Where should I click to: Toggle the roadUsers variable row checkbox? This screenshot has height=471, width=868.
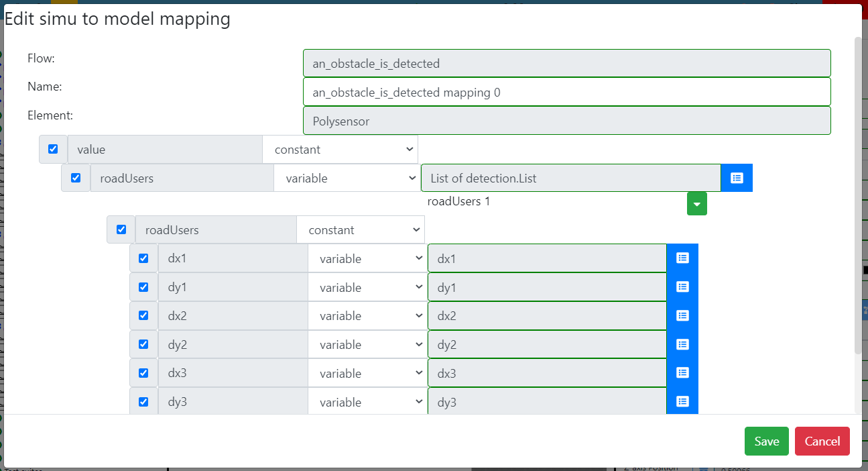(76, 178)
